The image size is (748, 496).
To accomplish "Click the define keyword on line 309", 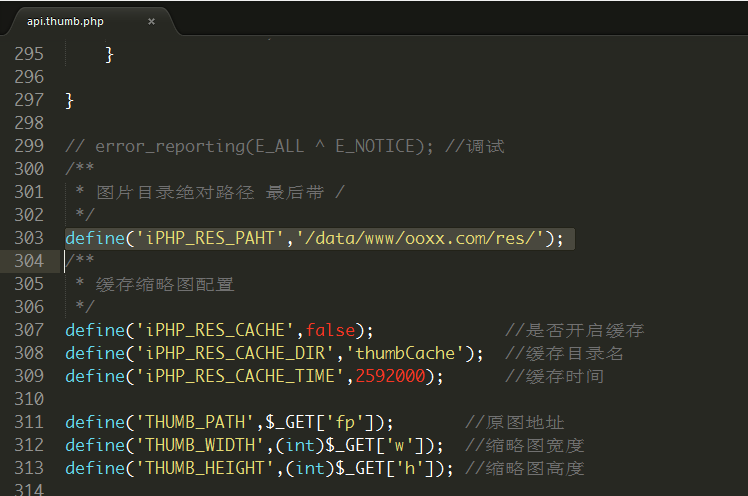I will (x=95, y=376).
